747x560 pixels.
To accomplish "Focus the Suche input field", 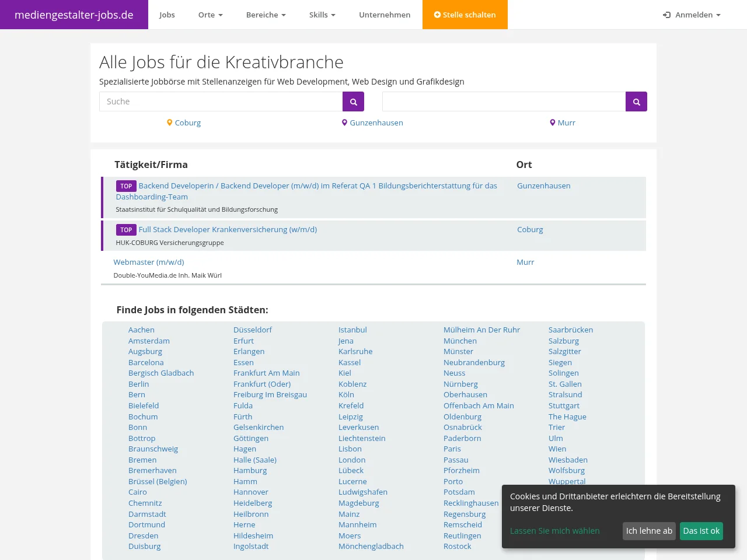I will point(221,101).
